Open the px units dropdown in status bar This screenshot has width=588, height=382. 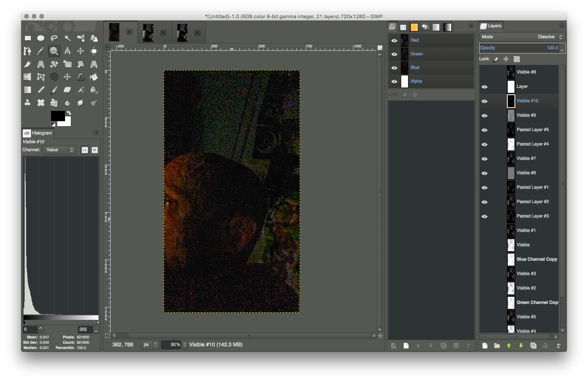(x=150, y=344)
